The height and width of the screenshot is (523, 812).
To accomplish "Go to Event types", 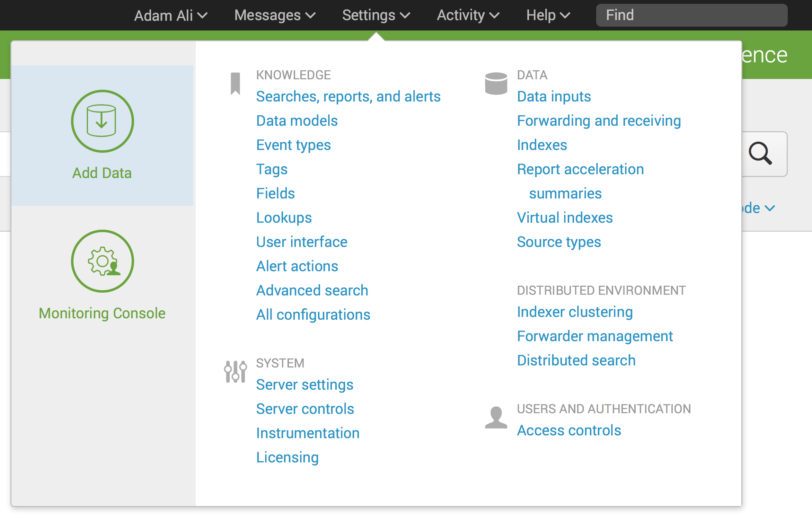I will (x=293, y=145).
